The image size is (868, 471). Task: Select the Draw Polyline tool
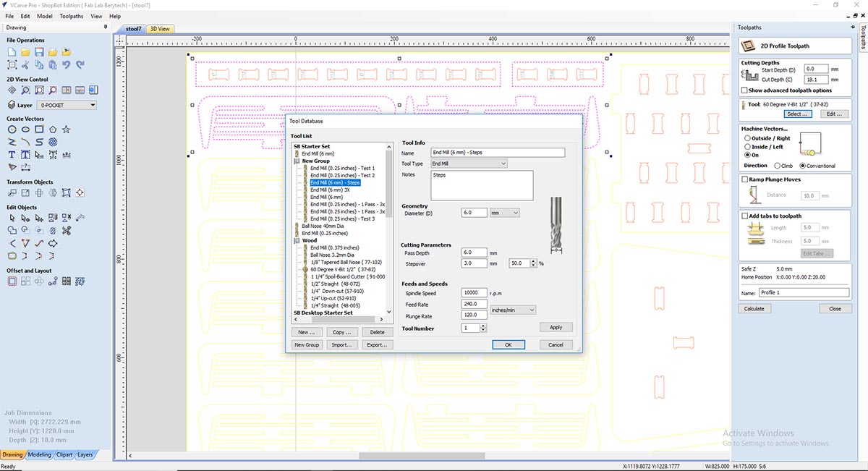tap(12, 143)
